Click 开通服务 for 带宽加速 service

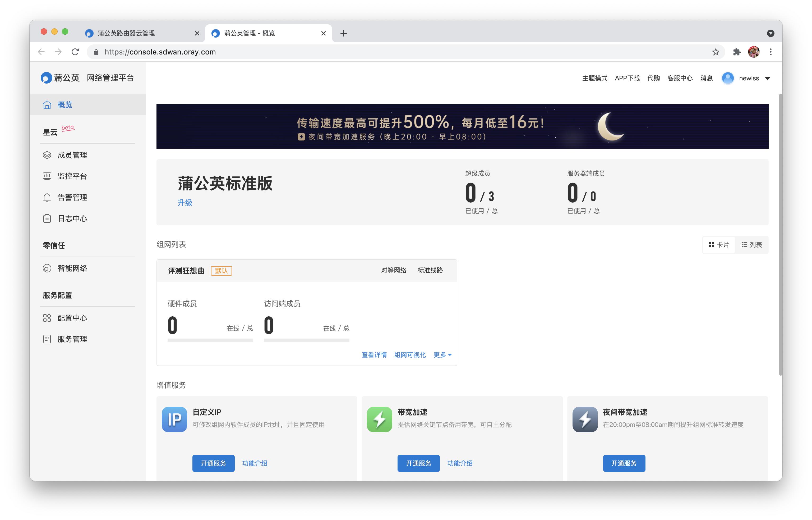[x=418, y=463]
